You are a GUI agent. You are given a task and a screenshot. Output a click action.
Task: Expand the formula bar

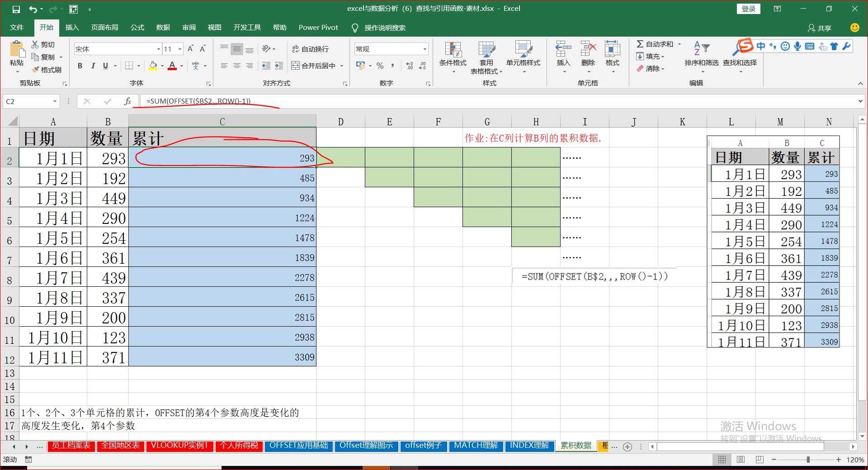pyautogui.click(x=860, y=101)
